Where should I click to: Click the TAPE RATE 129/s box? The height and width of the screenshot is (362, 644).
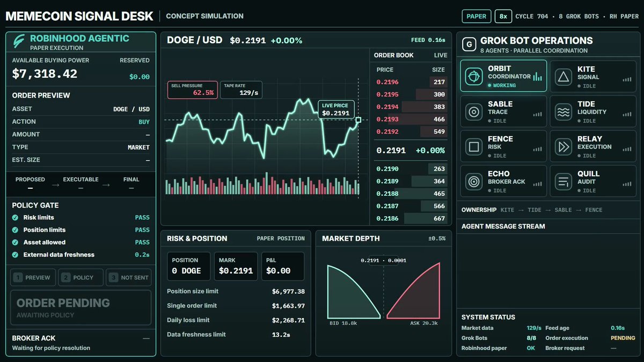[241, 90]
